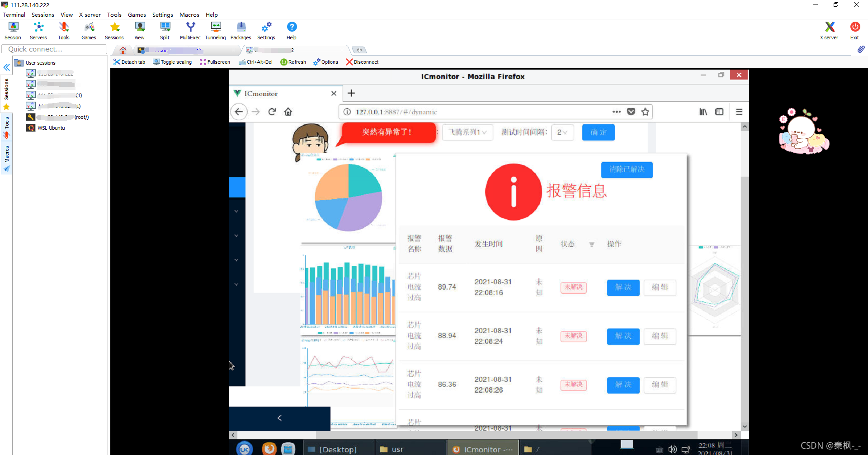This screenshot has width=868, height=455.
Task: Click the 清除已解决 button
Action: point(627,169)
